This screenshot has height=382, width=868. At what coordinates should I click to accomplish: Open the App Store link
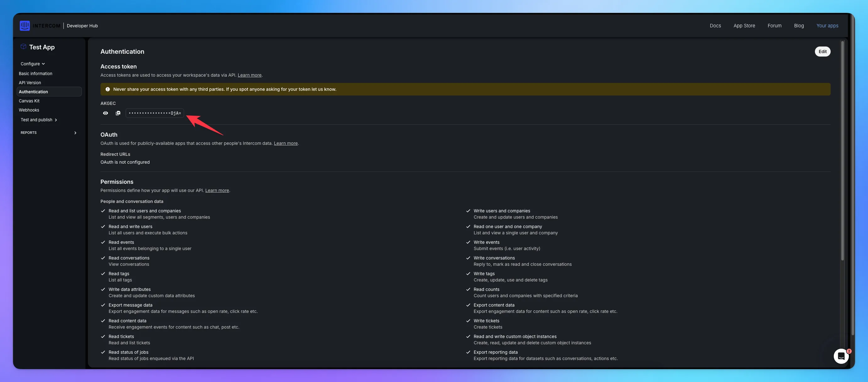pyautogui.click(x=744, y=26)
